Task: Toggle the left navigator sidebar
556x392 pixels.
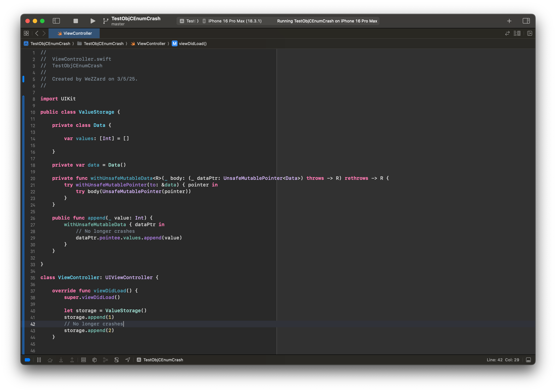Action: click(x=56, y=21)
